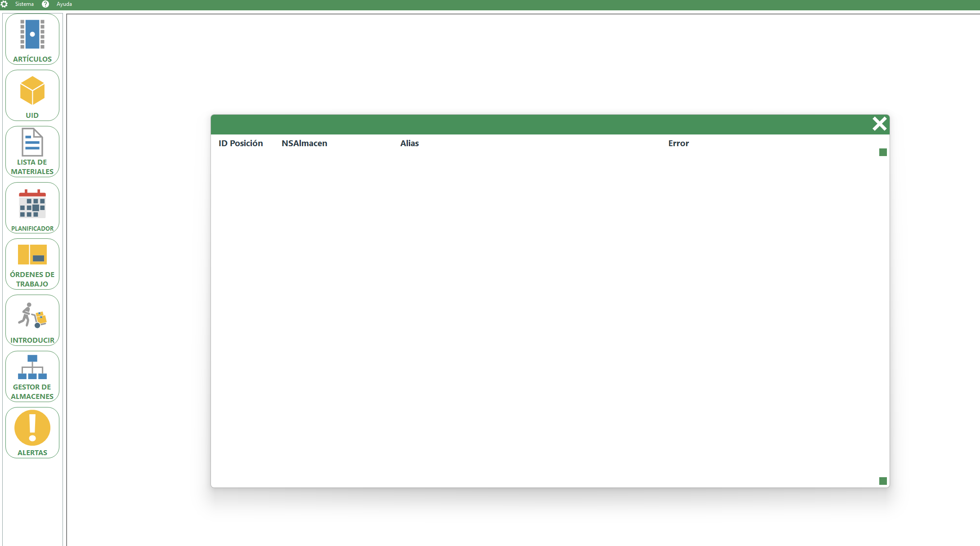Click the Error column header
Image resolution: width=980 pixels, height=546 pixels.
coord(678,143)
